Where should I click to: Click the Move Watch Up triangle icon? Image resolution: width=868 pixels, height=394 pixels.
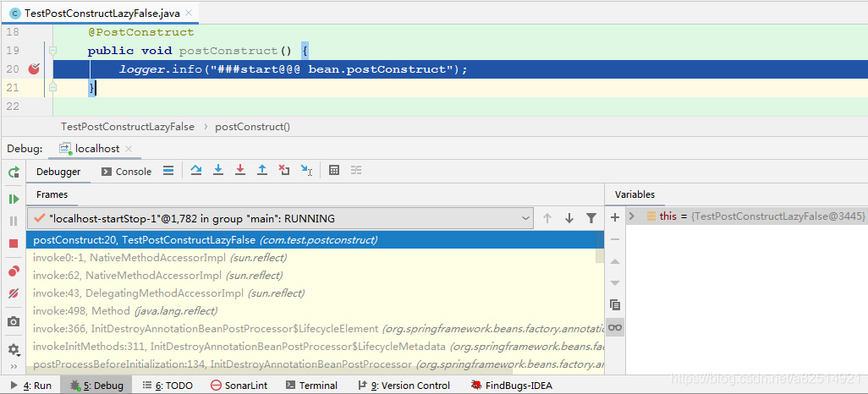(x=614, y=261)
